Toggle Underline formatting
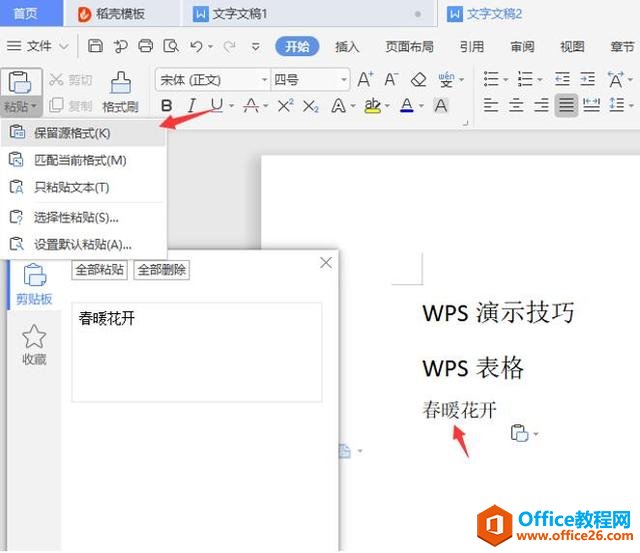 [217, 106]
